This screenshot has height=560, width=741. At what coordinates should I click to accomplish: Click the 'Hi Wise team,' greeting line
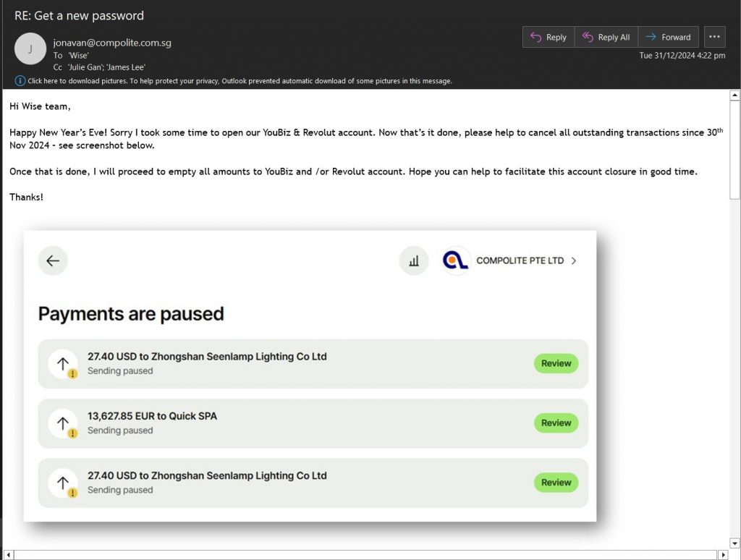coord(41,106)
